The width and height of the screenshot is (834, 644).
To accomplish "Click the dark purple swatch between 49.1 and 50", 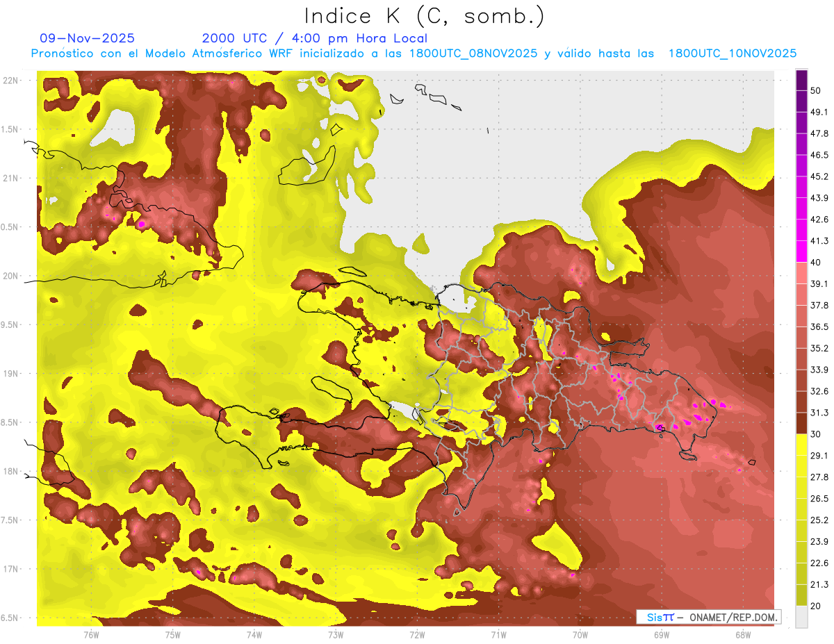I will [x=801, y=101].
